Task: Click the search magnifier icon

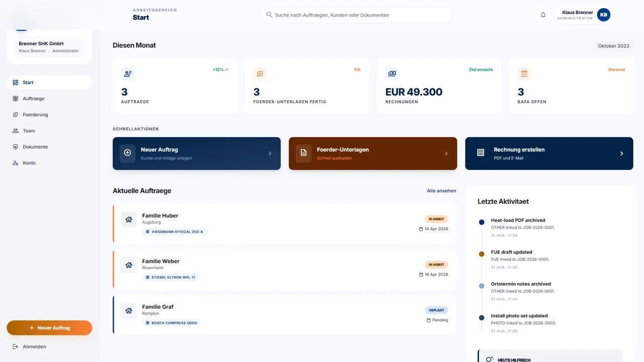Action: (x=269, y=15)
